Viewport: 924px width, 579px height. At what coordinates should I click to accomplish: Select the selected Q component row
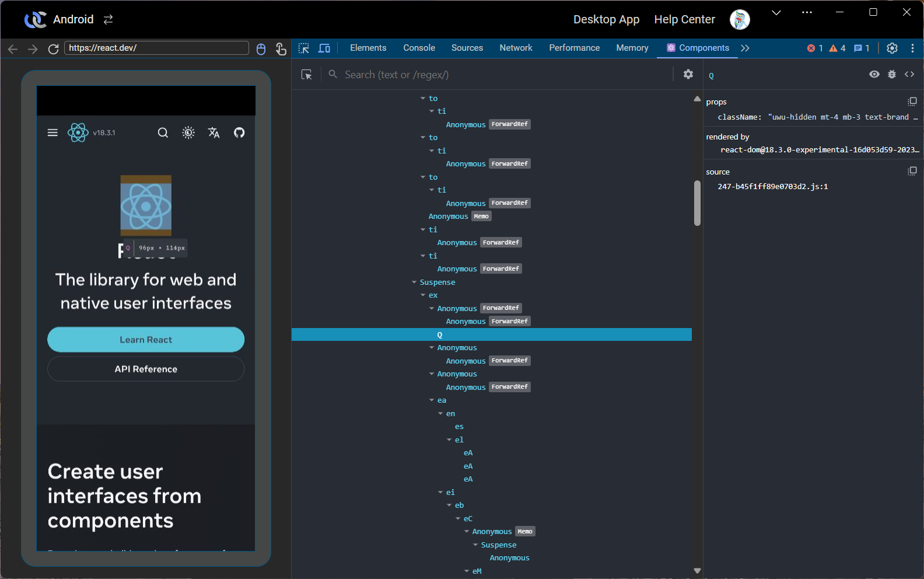coord(492,334)
